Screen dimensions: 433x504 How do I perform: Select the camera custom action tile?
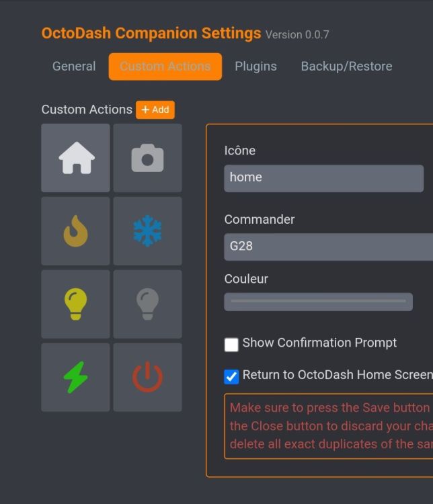click(148, 158)
